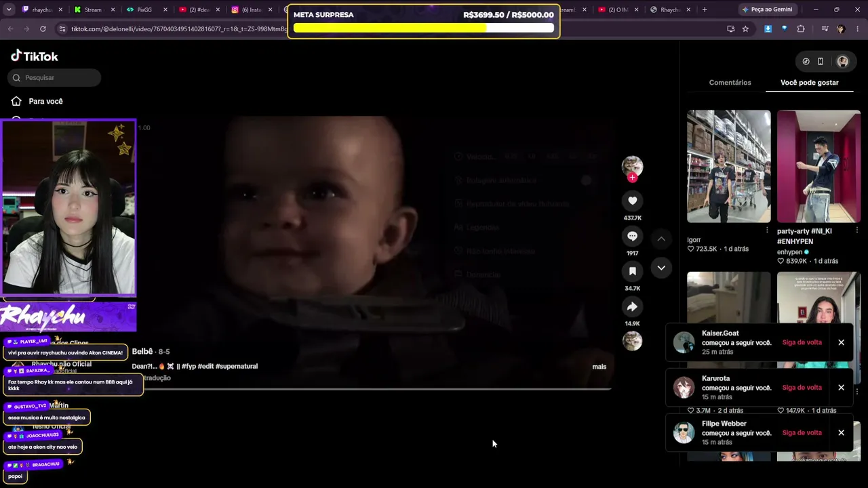Open the tab search dropdown arrow
This screenshot has width=868, height=488.
point(10,9)
